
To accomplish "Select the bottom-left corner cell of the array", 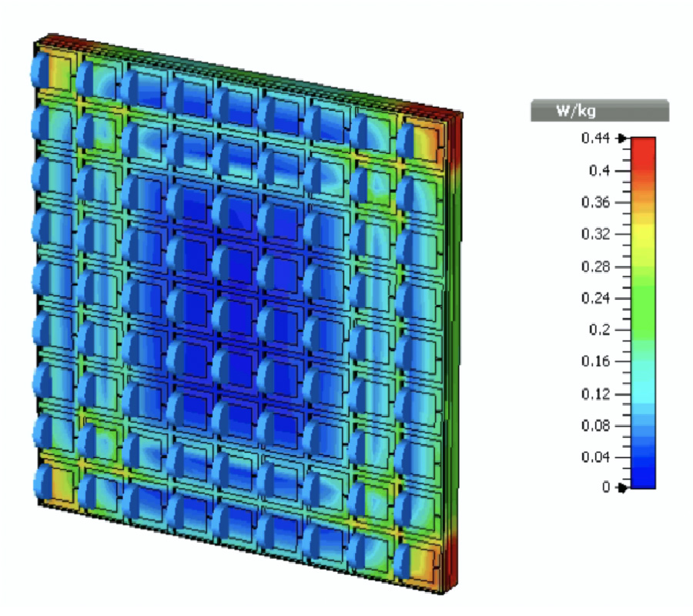I will tap(54, 484).
